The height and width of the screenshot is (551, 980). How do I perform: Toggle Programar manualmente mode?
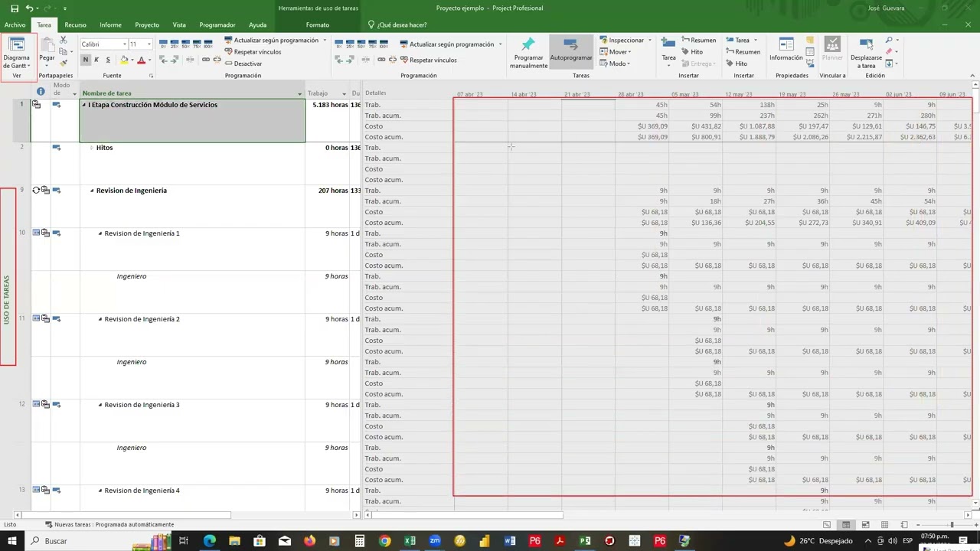click(528, 53)
